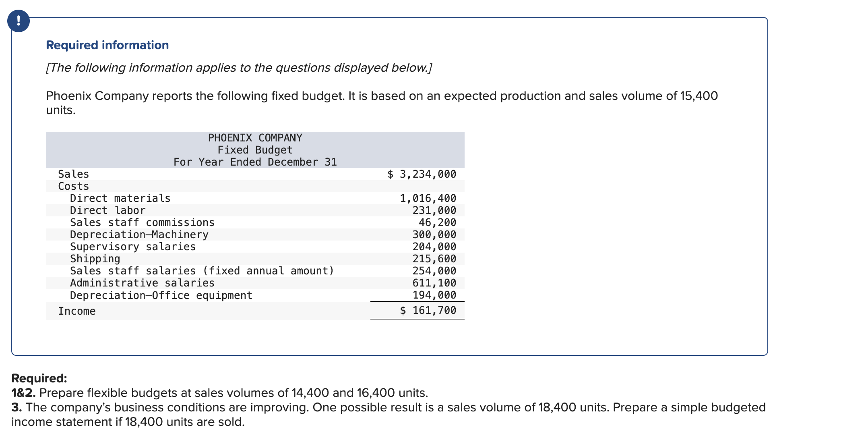Viewport: 868px width, 438px height.
Task: Click requirement '3.' about 18,400 units
Action: point(388,408)
